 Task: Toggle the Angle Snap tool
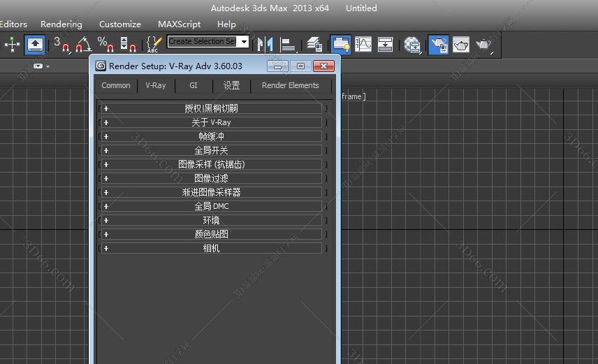click(x=83, y=44)
